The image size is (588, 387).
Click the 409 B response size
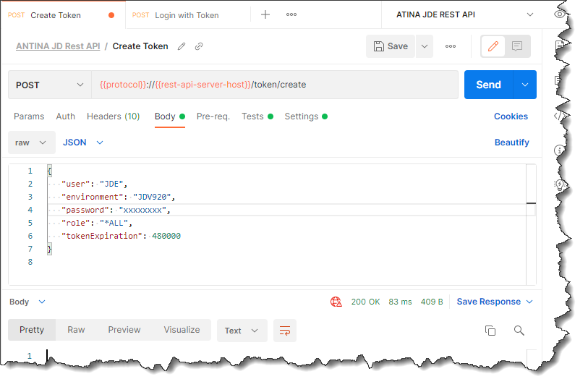tap(432, 302)
